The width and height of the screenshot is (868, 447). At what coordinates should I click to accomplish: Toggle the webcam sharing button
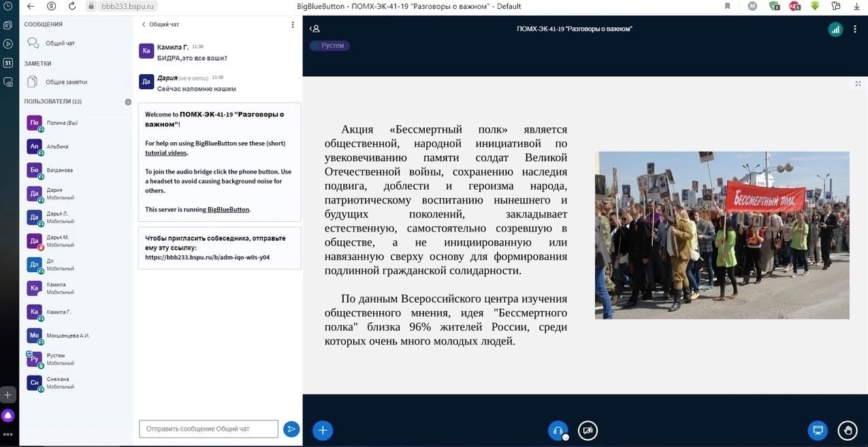[x=588, y=430]
